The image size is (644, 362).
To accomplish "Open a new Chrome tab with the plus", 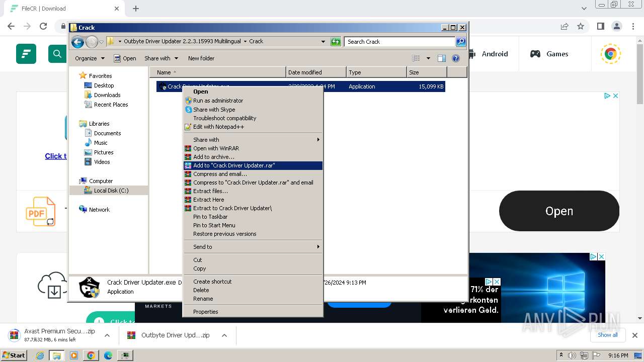I will pyautogui.click(x=136, y=9).
